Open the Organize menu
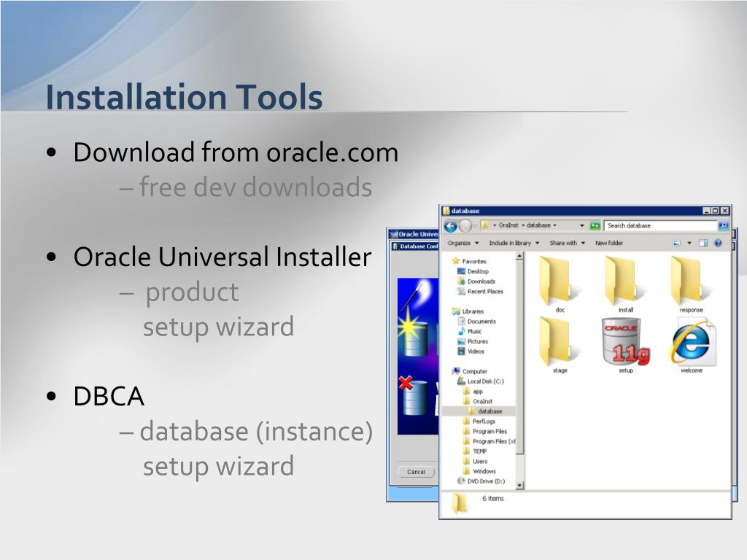Image resolution: width=747 pixels, height=560 pixels. [462, 244]
